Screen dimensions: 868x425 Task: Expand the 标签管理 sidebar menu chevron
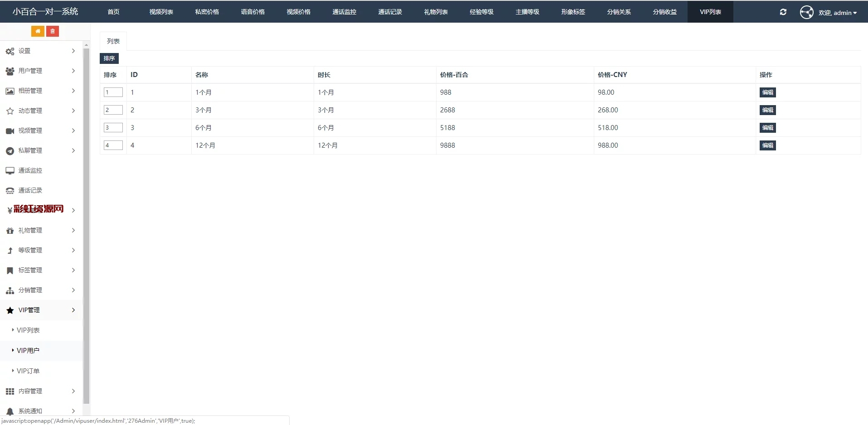[x=73, y=270]
